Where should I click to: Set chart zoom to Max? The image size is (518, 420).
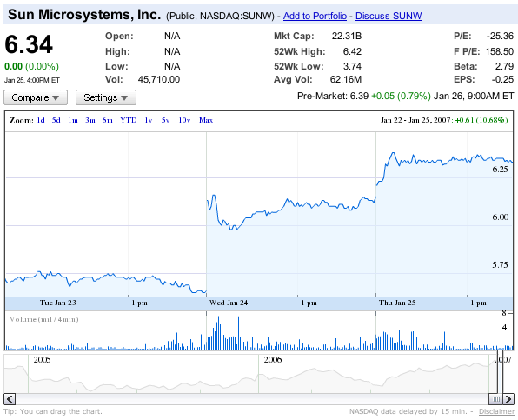coord(206,120)
